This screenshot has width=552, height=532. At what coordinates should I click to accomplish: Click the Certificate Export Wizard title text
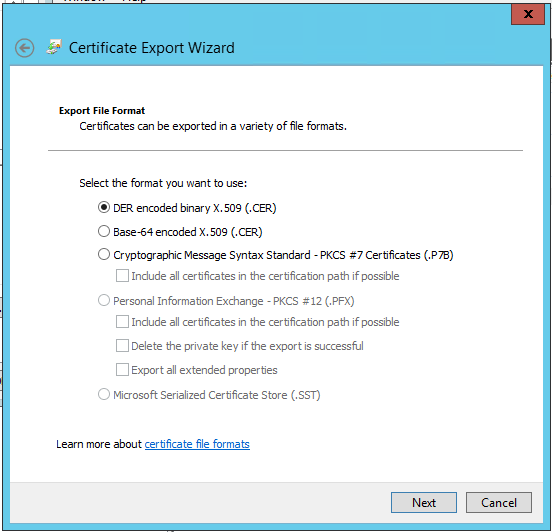(x=152, y=48)
